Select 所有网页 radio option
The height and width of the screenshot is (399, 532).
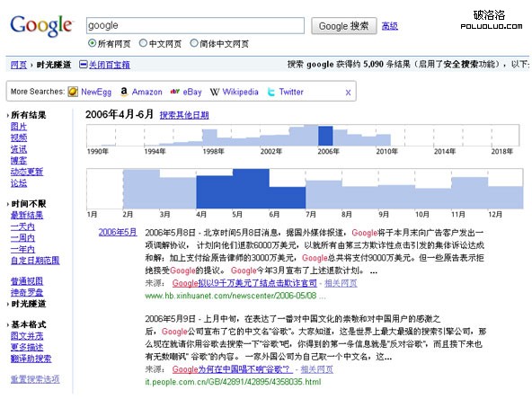coord(92,43)
